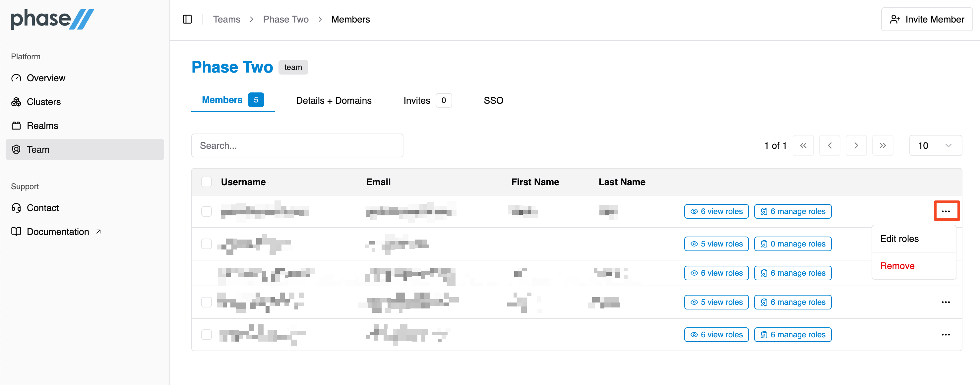
Task: Check the select-all header checkbox
Action: click(207, 182)
